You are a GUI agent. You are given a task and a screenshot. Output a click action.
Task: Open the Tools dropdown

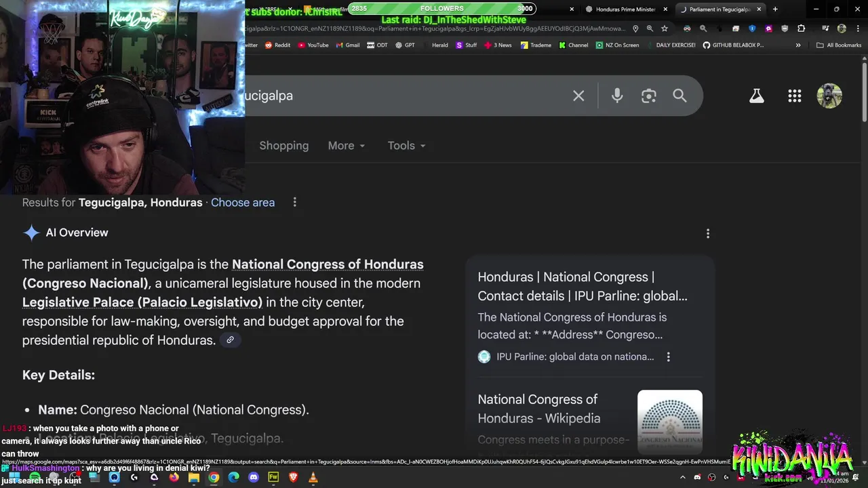click(407, 146)
